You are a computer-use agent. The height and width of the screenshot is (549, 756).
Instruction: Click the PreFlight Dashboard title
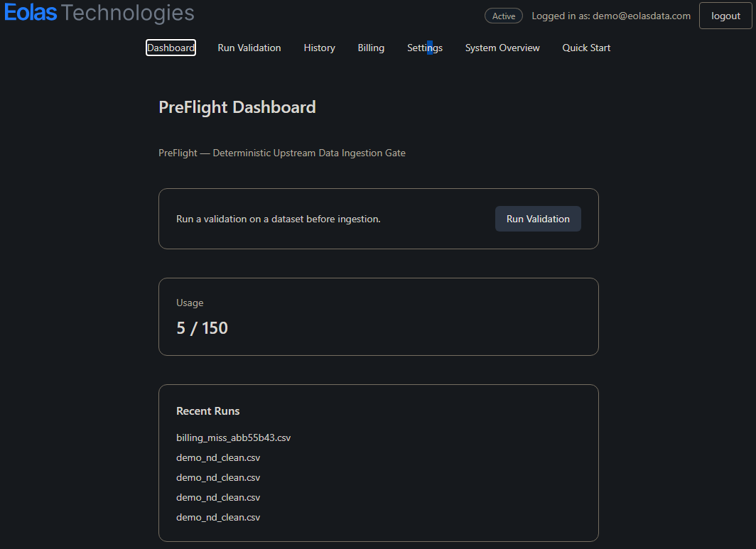237,107
